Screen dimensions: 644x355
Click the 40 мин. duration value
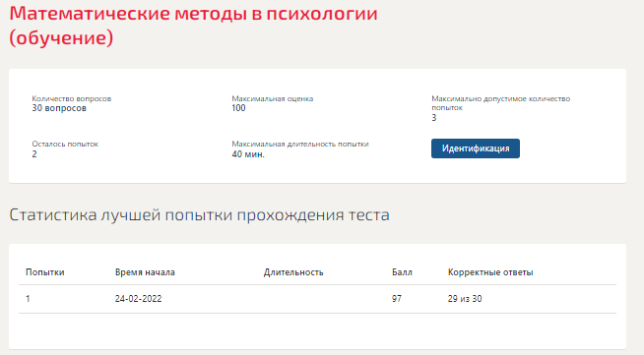coord(248,154)
